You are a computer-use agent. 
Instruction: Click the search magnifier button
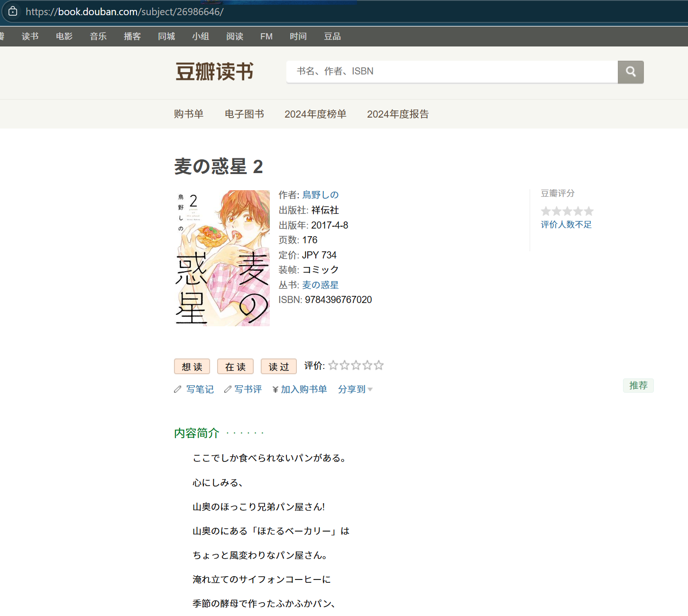(631, 72)
